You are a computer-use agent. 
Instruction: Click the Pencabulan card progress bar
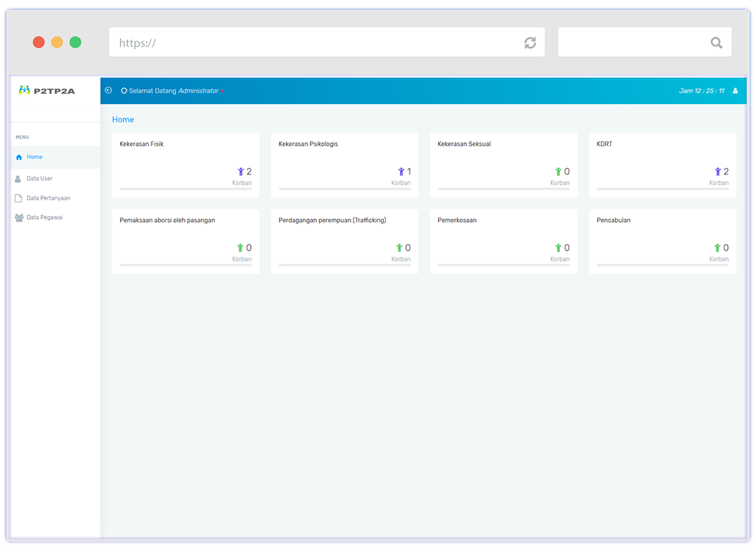click(662, 265)
